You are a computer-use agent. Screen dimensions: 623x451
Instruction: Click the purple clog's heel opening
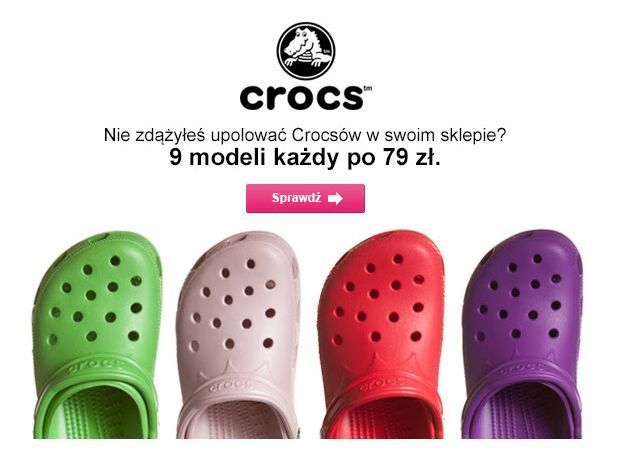click(522, 413)
